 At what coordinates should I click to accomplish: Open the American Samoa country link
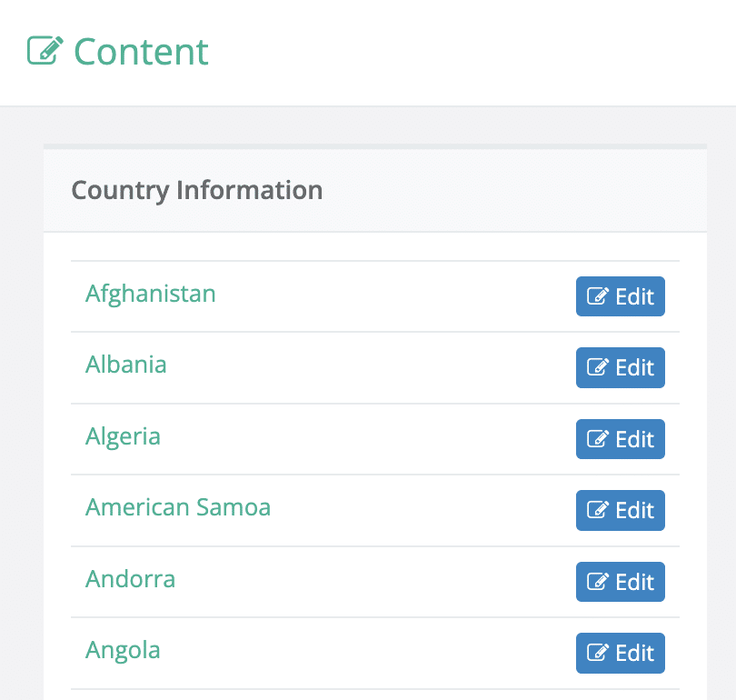(178, 507)
